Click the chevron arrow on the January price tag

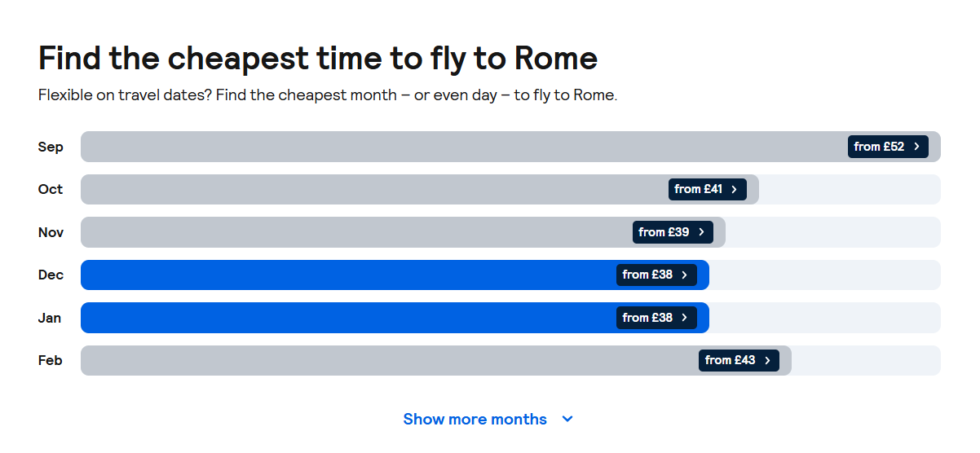684,318
